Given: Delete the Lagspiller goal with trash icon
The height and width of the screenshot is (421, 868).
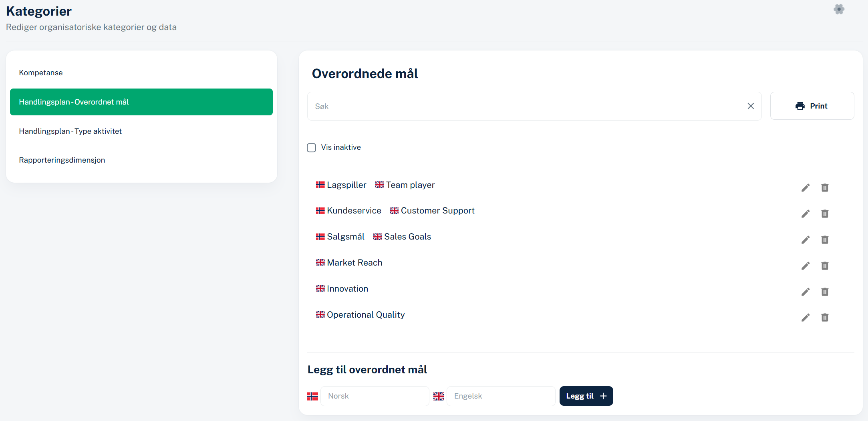Looking at the screenshot, I should click(824, 188).
